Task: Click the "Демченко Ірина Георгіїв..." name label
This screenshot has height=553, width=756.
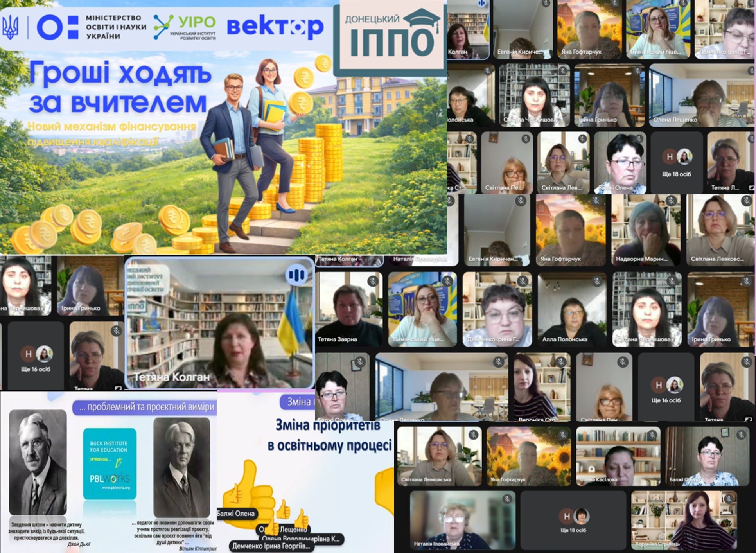Action: click(x=271, y=546)
